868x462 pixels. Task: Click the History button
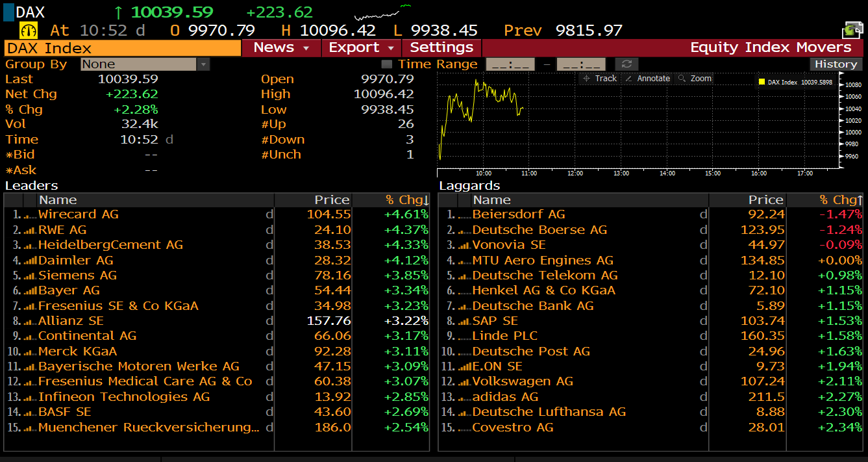coord(836,64)
